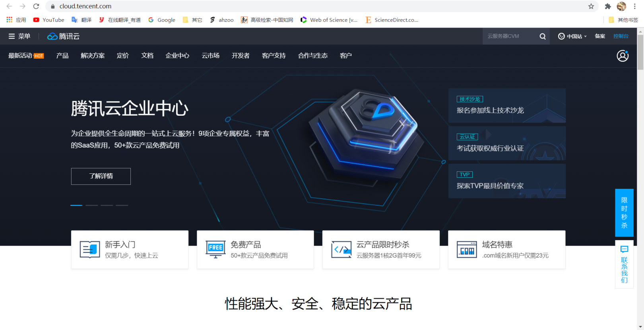Image resolution: width=644 pixels, height=330 pixels.
Task: Click the 限时秒杀 side button
Action: tap(624, 213)
